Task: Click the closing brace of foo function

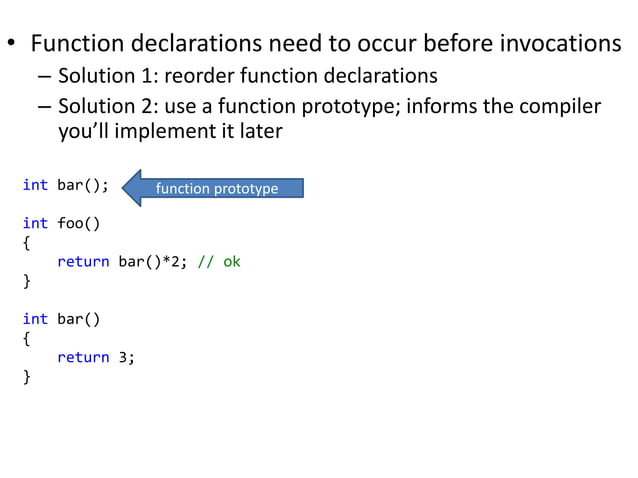Action: tap(27, 281)
